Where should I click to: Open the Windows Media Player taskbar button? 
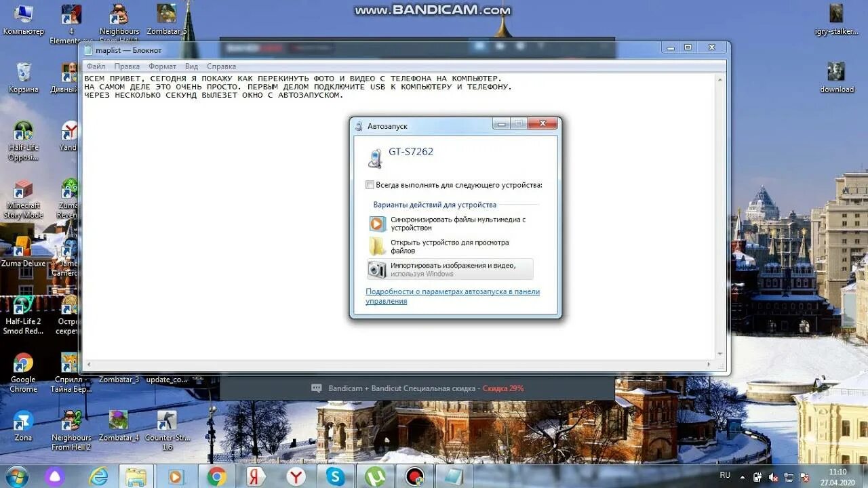pyautogui.click(x=176, y=476)
